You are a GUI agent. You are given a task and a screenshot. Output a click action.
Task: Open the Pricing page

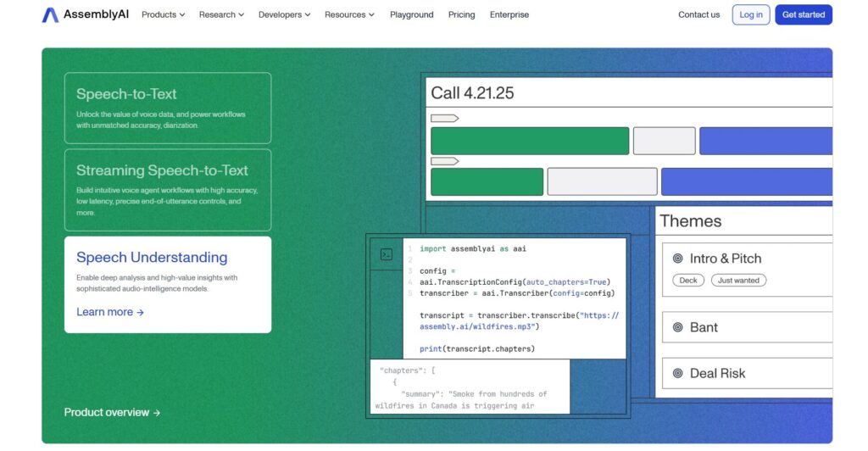pyautogui.click(x=462, y=15)
